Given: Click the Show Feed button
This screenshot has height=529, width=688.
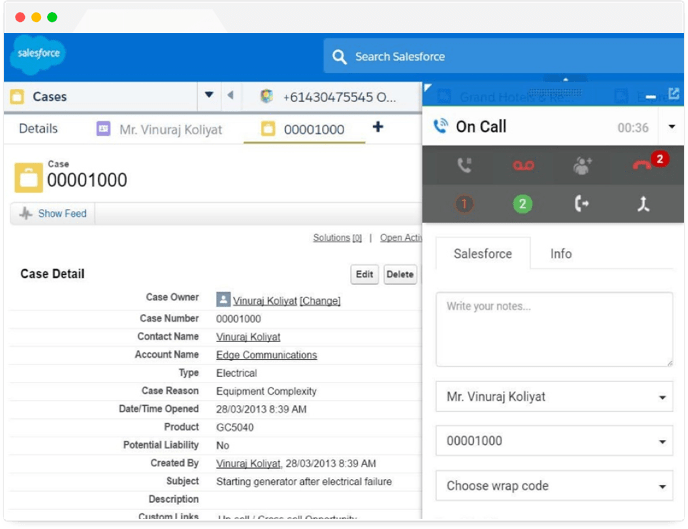Looking at the screenshot, I should [53, 214].
